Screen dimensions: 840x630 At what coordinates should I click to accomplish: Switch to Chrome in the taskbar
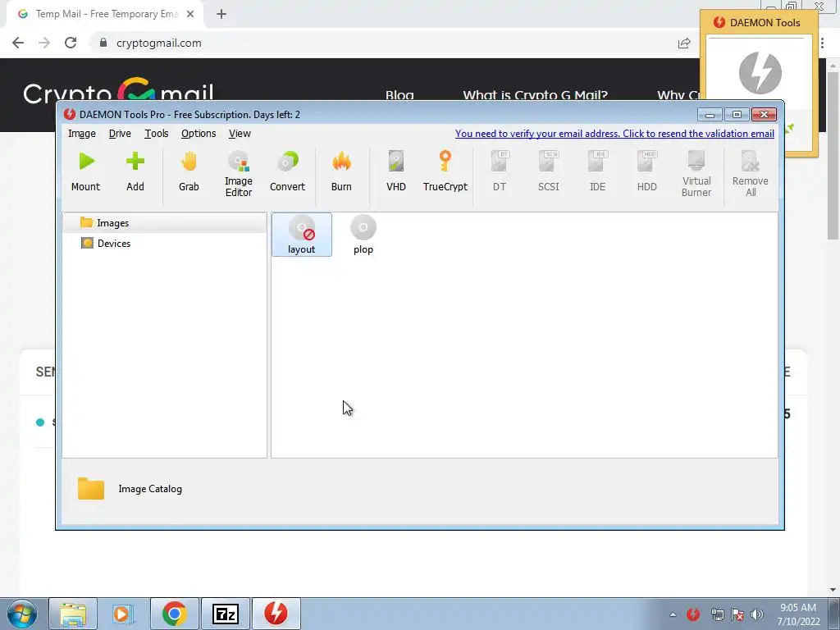click(x=174, y=614)
